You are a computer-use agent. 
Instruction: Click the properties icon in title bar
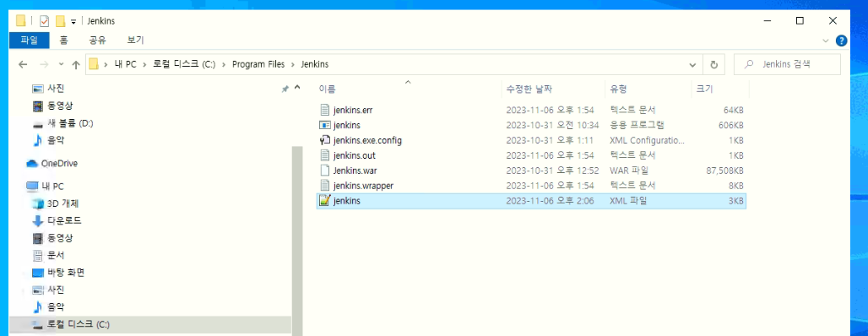pyautogui.click(x=44, y=21)
